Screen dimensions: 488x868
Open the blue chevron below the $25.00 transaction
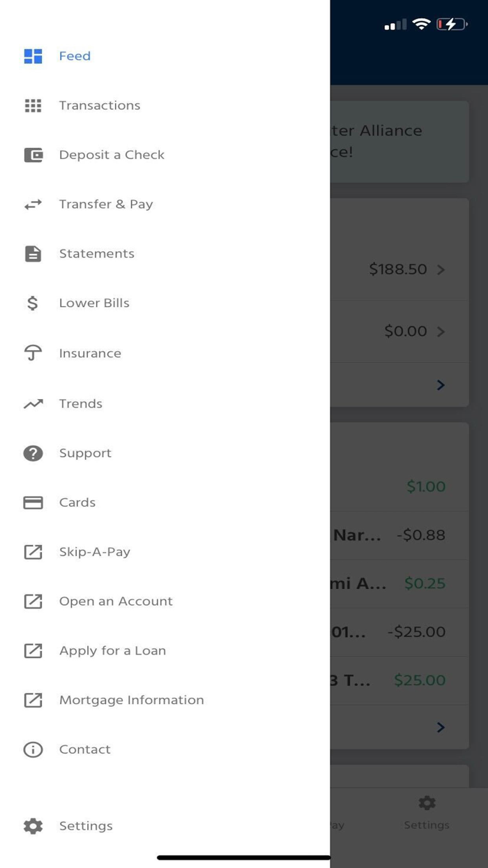pos(441,727)
